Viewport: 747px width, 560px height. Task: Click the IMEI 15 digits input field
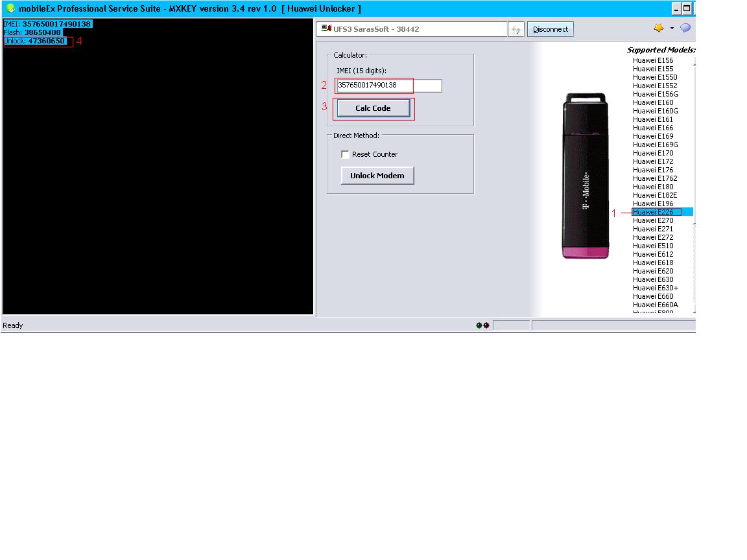389,86
